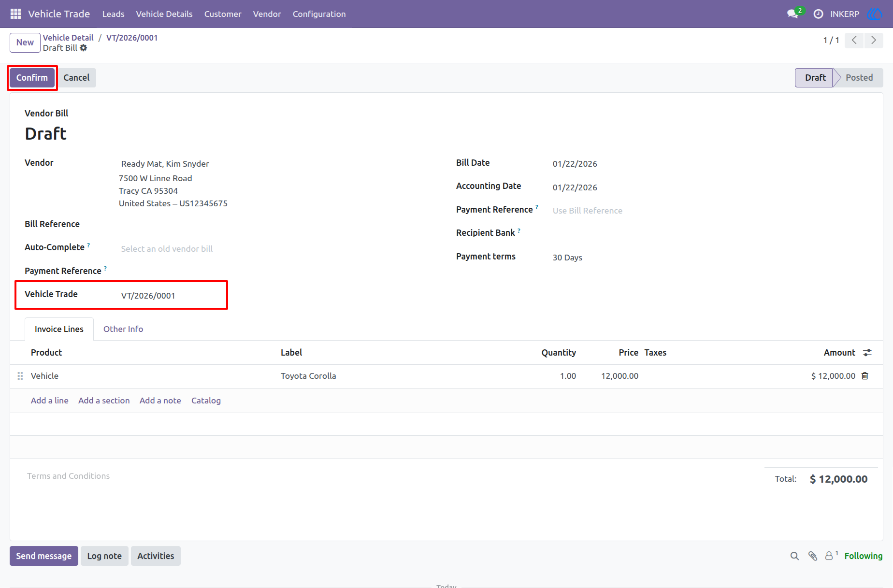Create a New record
The image size is (893, 588).
25,43
